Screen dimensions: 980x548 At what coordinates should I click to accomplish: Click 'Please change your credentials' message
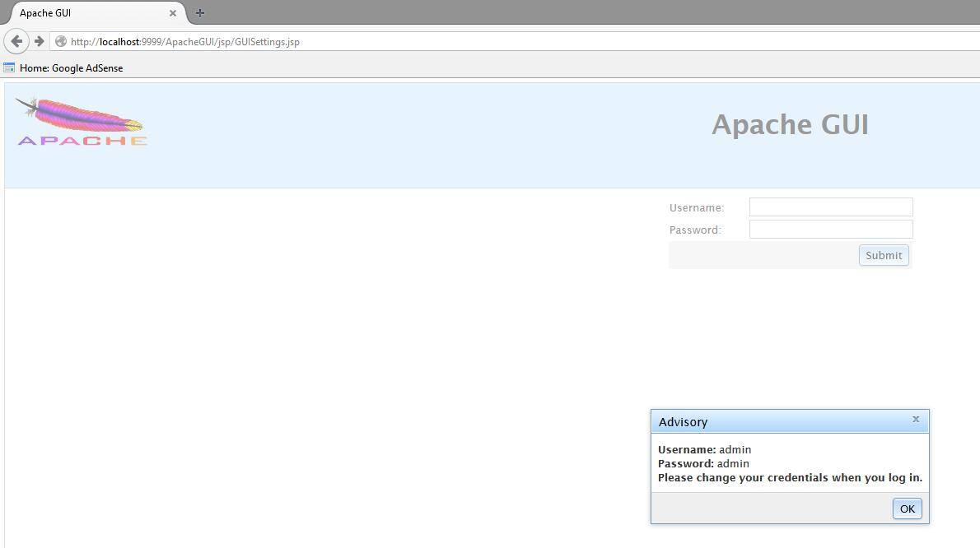790,477
